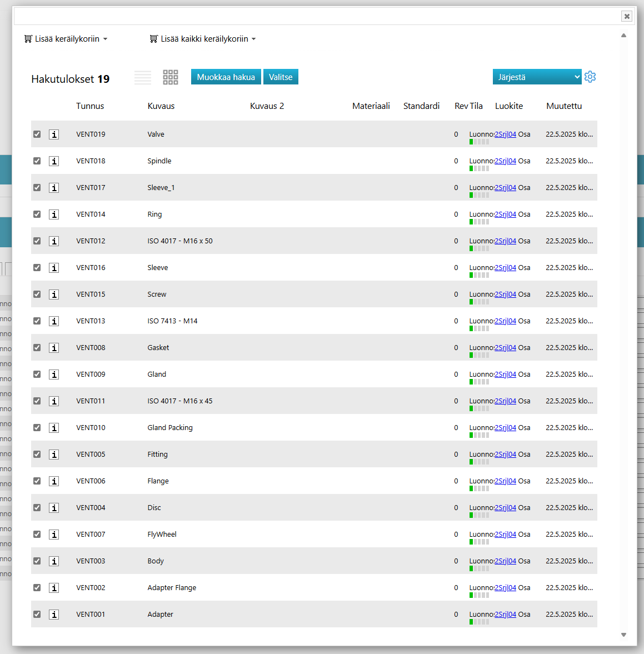Image resolution: width=644 pixels, height=654 pixels.
Task: Open info icon for VENT001 Adapter
Action: 54,615
